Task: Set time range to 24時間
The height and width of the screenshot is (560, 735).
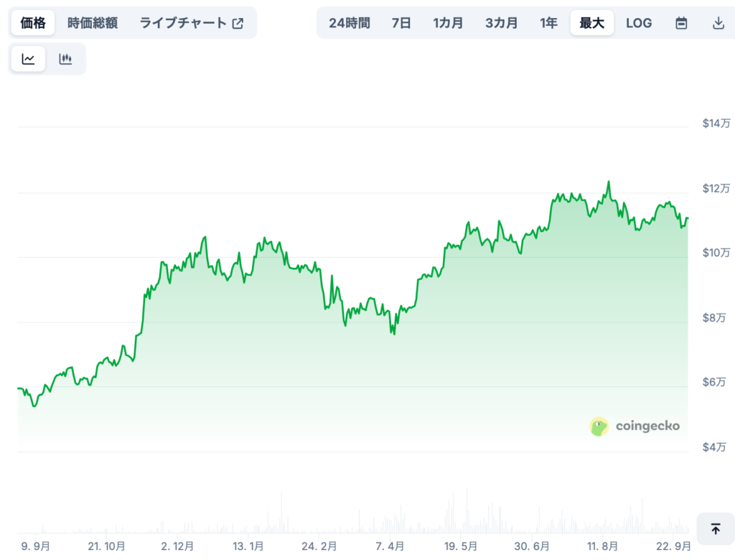Action: pyautogui.click(x=350, y=23)
